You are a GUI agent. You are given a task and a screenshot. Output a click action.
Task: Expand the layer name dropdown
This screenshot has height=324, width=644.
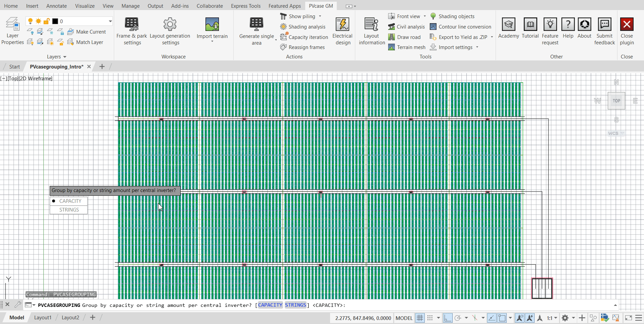(x=110, y=21)
